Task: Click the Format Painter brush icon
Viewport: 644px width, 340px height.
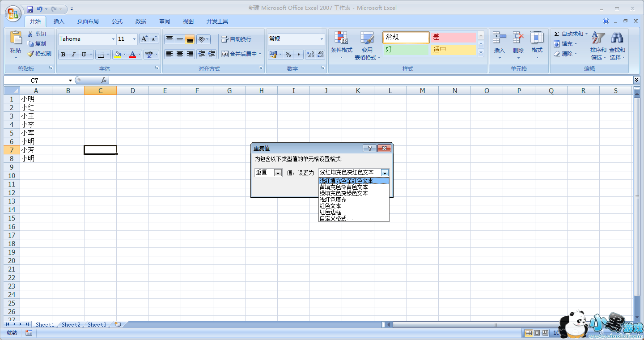Action: [30, 54]
